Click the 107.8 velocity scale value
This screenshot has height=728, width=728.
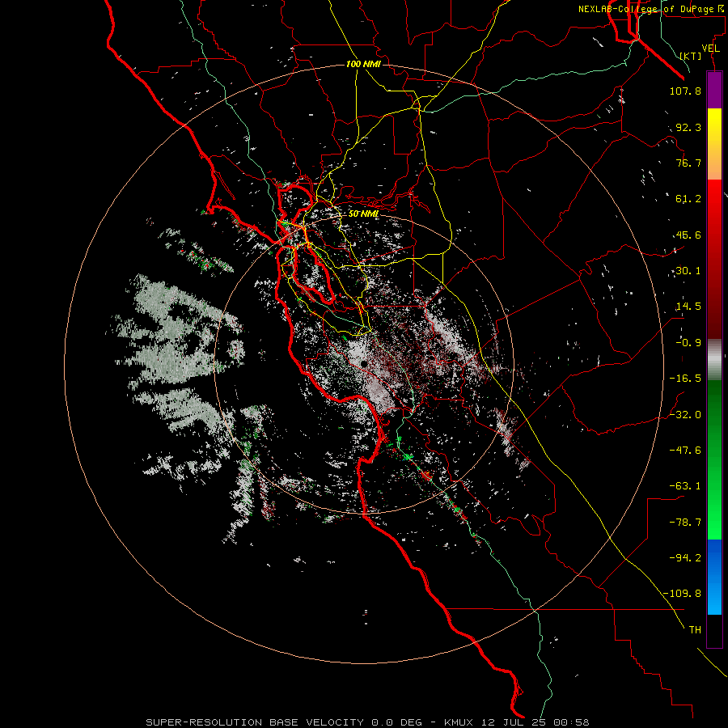(685, 91)
